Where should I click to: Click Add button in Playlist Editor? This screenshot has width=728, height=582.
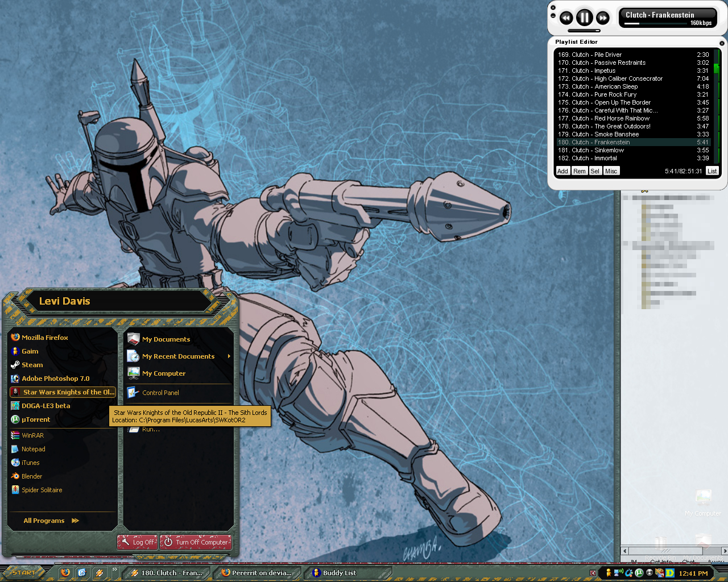coord(562,171)
